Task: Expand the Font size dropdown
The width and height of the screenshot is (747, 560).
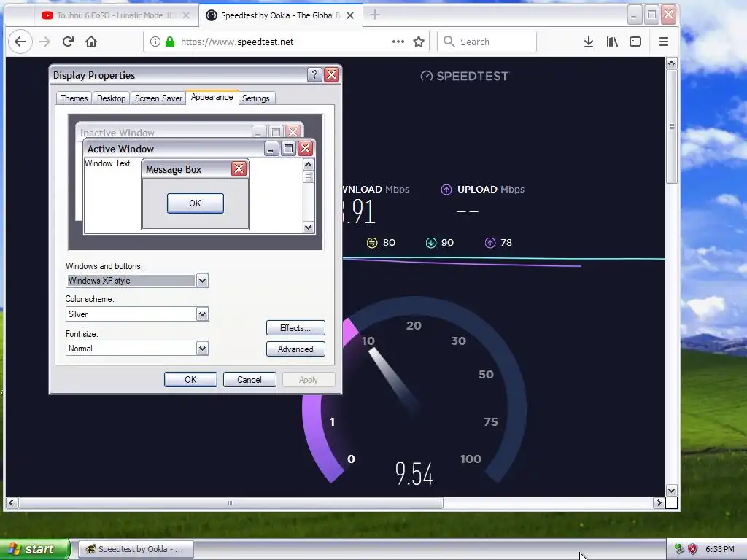Action: (x=203, y=349)
